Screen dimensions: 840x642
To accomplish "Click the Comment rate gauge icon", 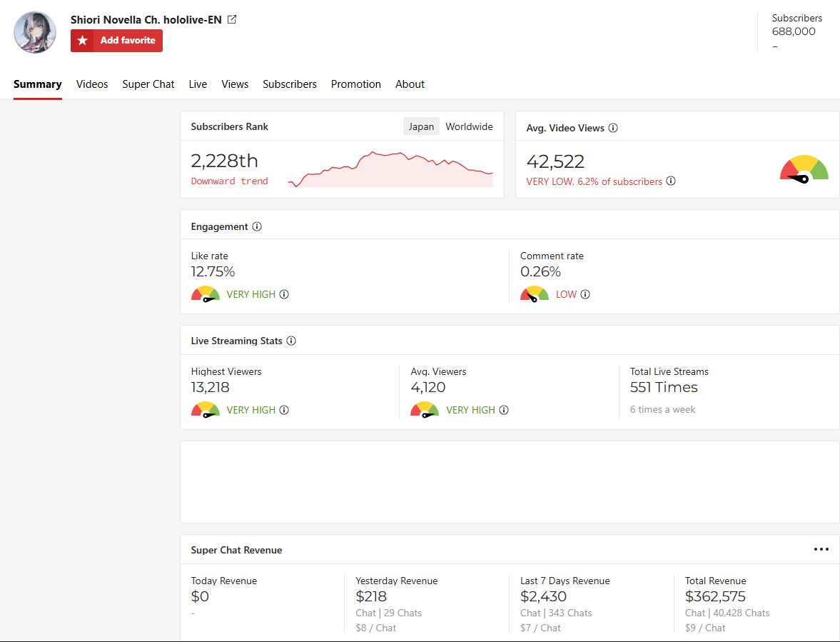I will (x=534, y=294).
